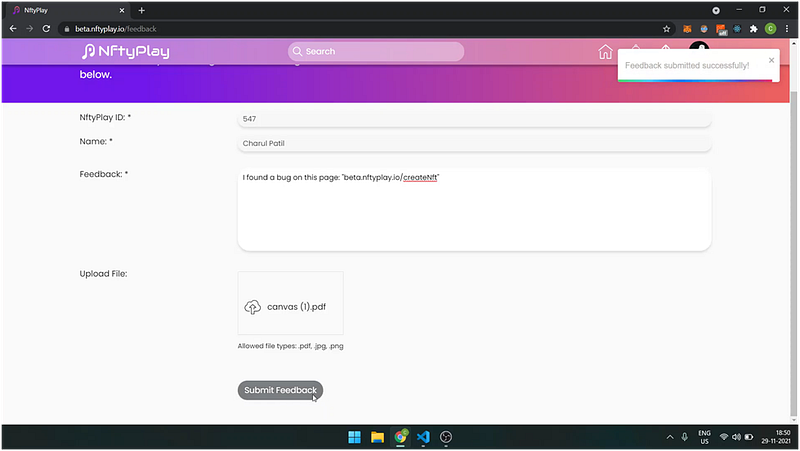Viewport: 800px width, 451px height.
Task: Open React Developer Tools extension
Action: [737, 29]
